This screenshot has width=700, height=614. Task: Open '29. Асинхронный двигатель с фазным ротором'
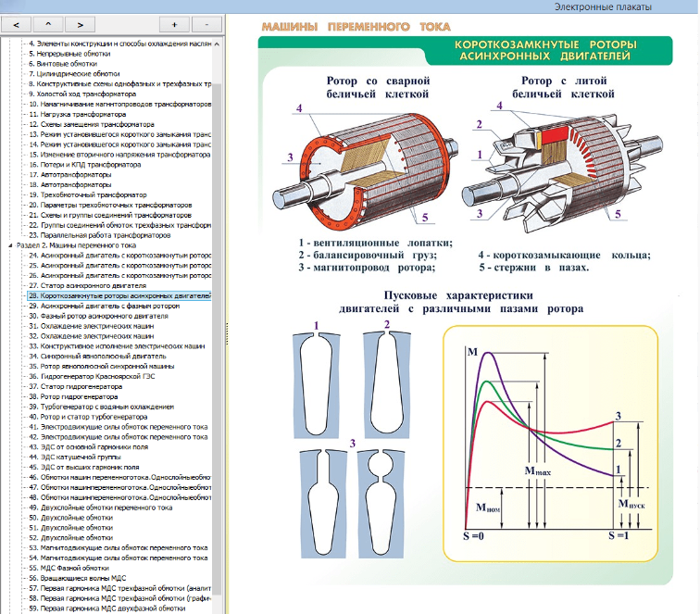pyautogui.click(x=104, y=305)
